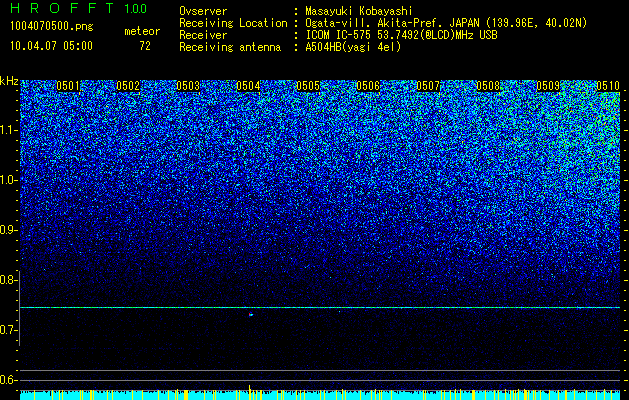Click the 0.7 frequency axis label
Image resolution: width=629 pixels, height=400 pixels.
[9, 330]
